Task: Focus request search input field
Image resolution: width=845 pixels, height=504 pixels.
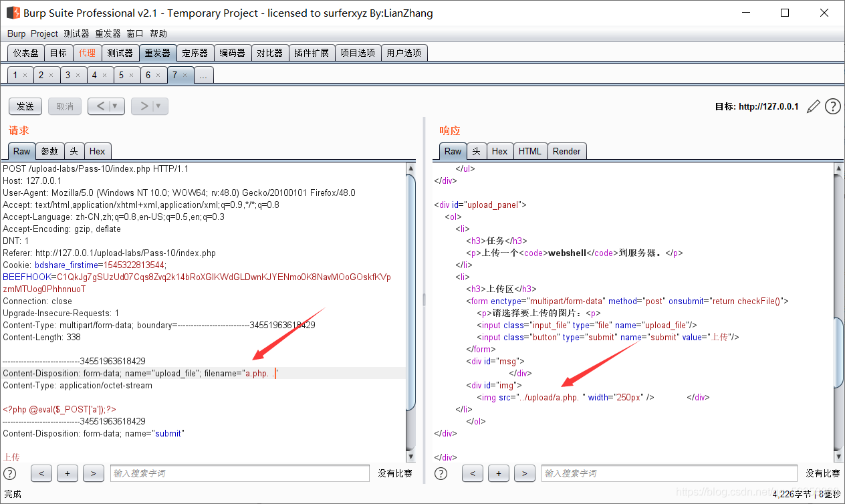Action: (x=240, y=473)
